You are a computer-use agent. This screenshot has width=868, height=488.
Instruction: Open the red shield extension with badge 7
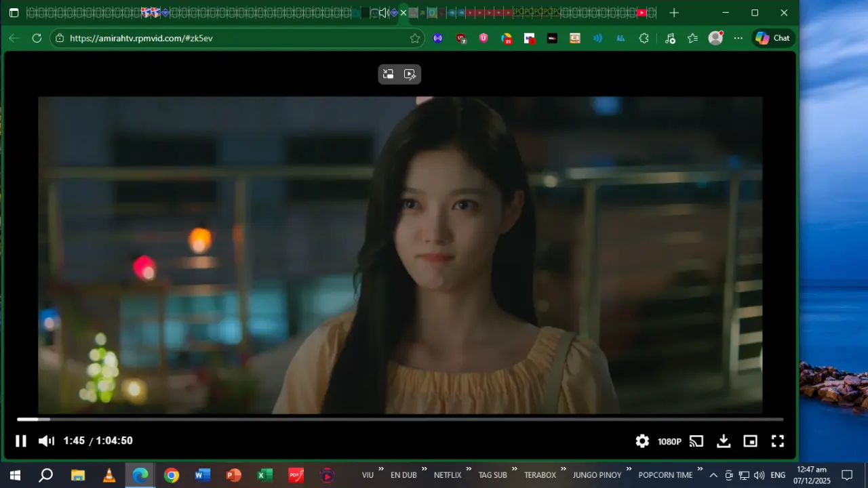coord(461,39)
